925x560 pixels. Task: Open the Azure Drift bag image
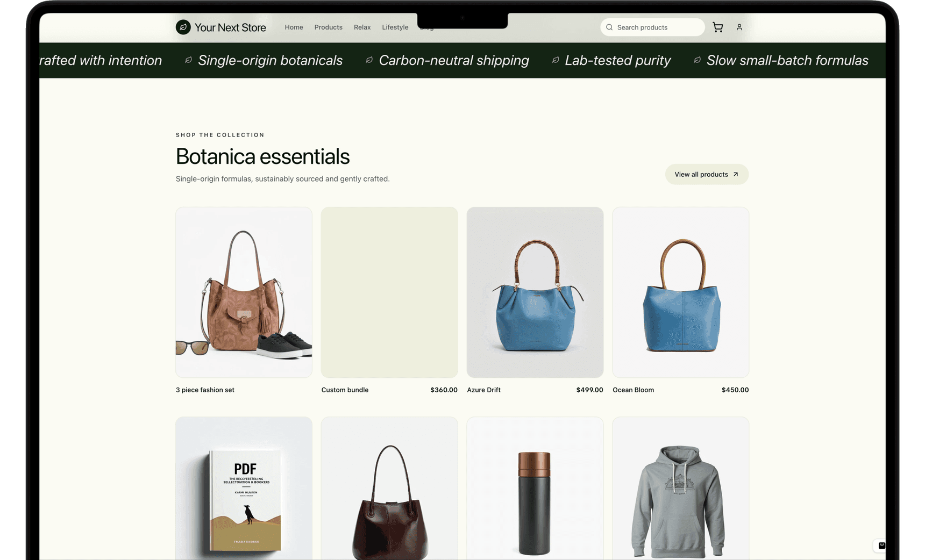pos(535,292)
